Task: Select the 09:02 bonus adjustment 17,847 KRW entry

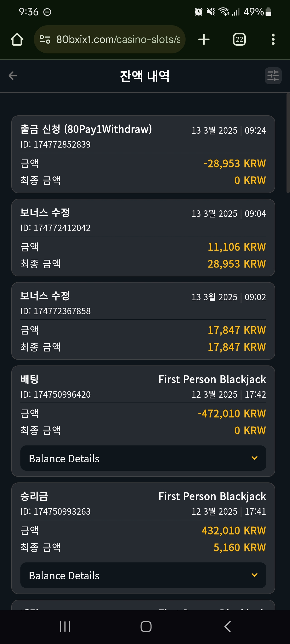Action: point(143,321)
